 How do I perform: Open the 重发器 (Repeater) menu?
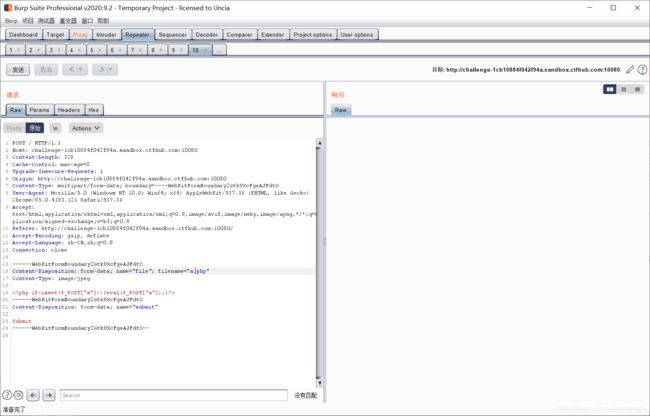(68, 21)
